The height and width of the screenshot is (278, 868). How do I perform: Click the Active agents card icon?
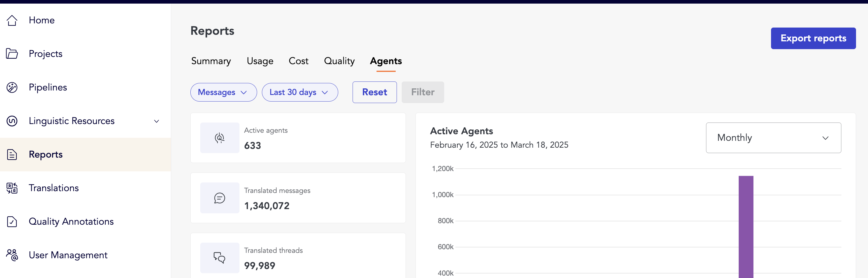point(220,138)
